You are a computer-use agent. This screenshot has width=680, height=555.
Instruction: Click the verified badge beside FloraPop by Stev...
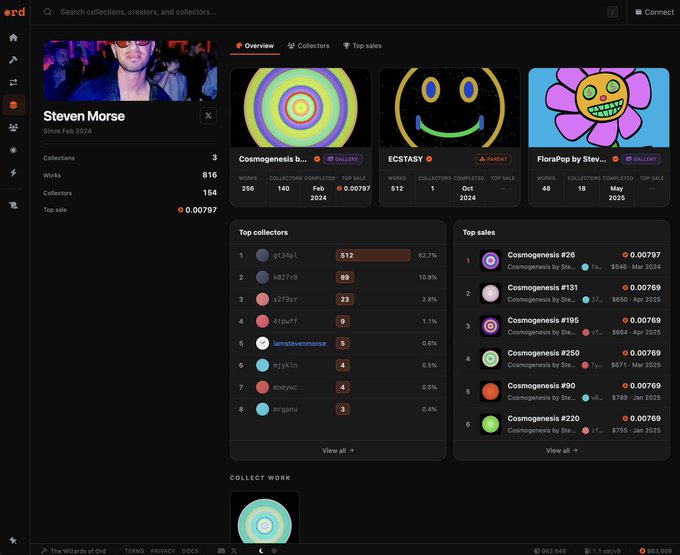[x=615, y=159]
